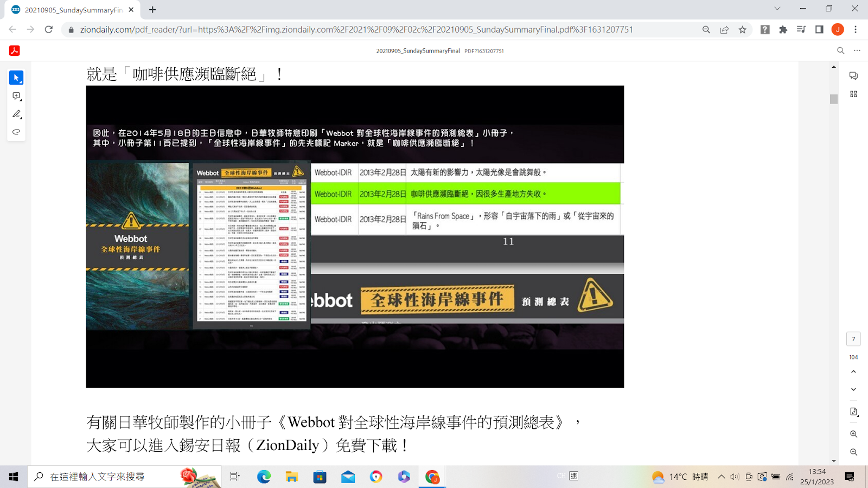Open PDF search magnifier in viewer header
The height and width of the screenshot is (488, 868).
pos(841,50)
